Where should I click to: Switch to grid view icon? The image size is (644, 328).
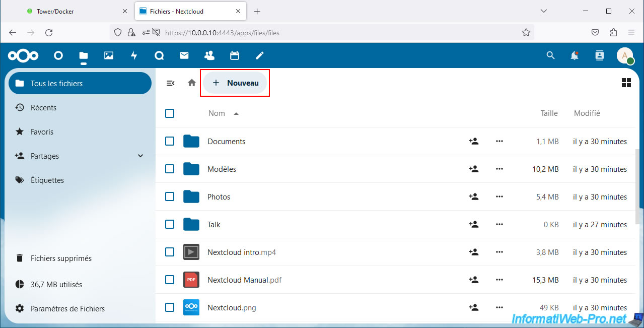[626, 83]
